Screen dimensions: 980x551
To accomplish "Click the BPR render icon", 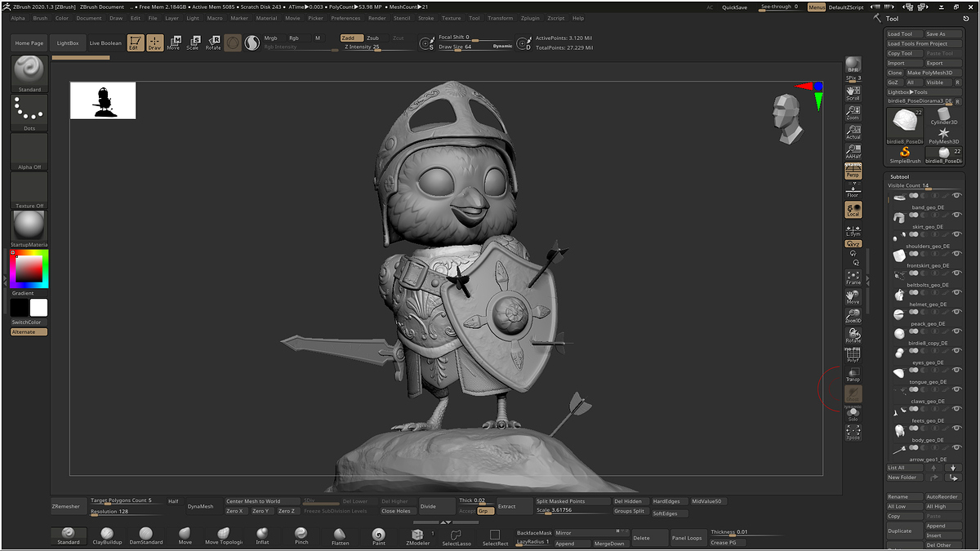I will pos(853,64).
